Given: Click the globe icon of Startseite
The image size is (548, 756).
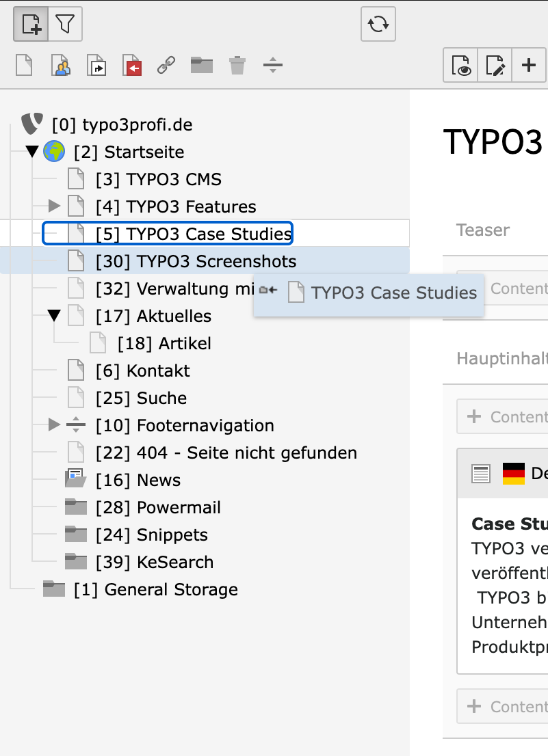Looking at the screenshot, I should pyautogui.click(x=54, y=151).
